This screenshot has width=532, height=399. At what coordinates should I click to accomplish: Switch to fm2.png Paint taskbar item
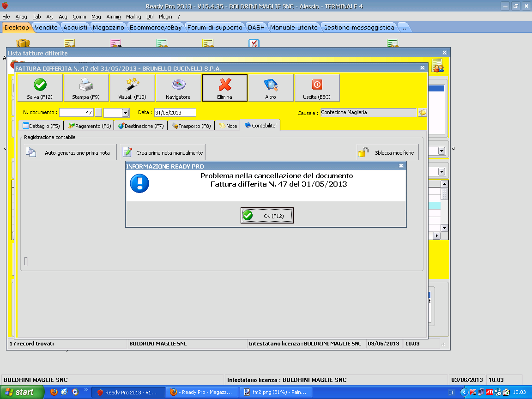[x=276, y=392]
